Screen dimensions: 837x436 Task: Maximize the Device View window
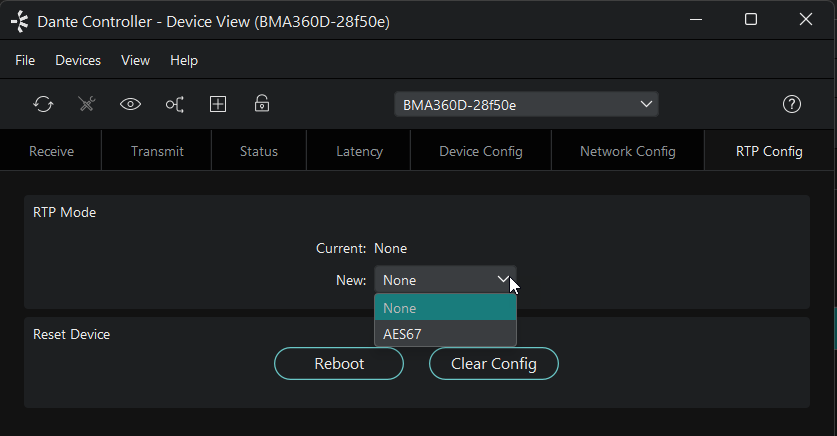[x=751, y=20]
